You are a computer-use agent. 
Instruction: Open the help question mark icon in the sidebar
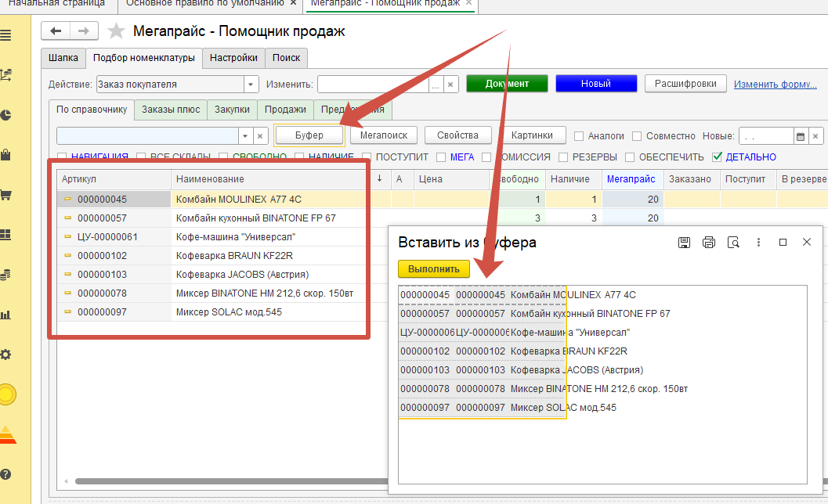coord(5,474)
